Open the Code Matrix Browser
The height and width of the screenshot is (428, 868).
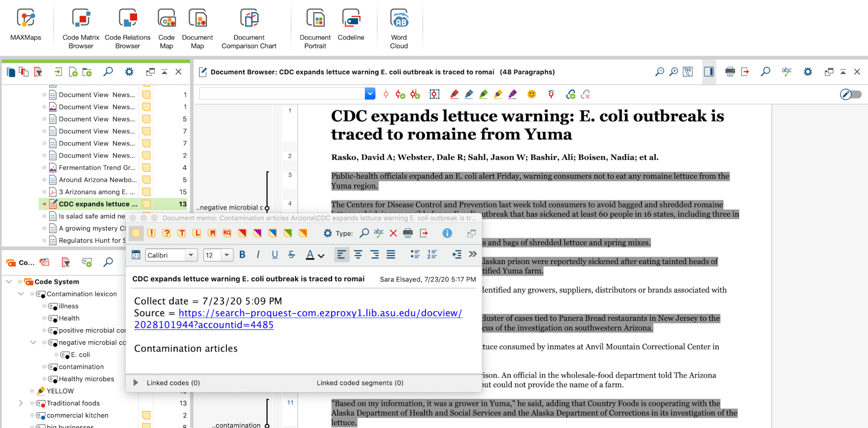81,29
